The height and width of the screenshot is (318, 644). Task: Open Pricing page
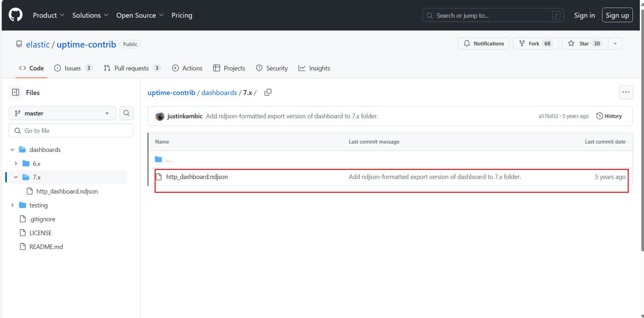point(182,15)
